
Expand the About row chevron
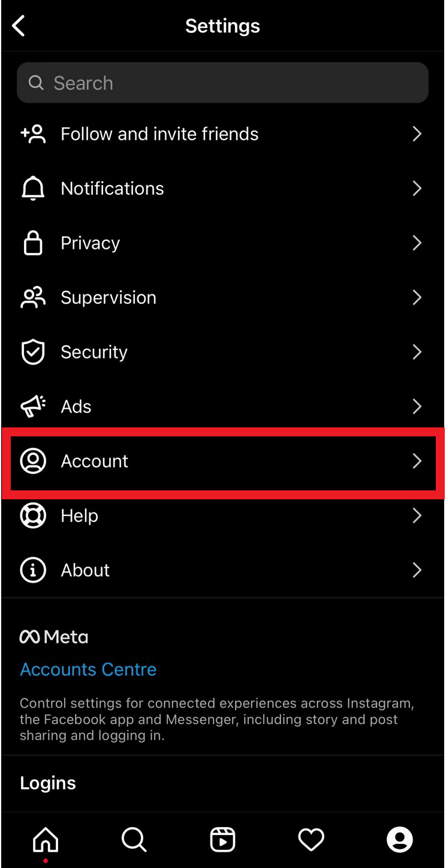coord(417,571)
